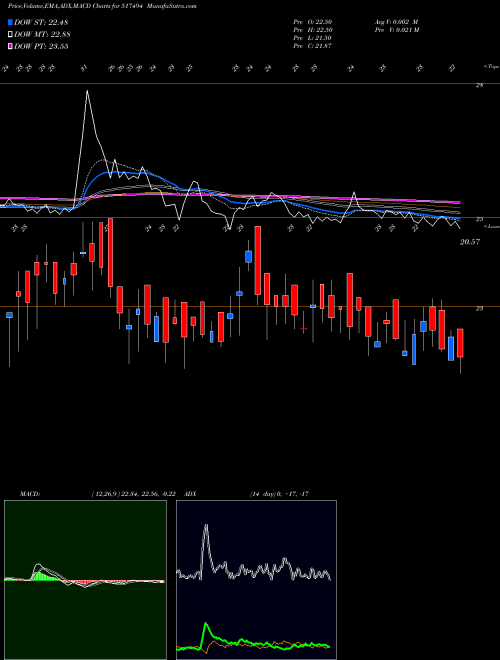Click the chart title mentioning MunafaSutra.com
The image size is (500, 660).
click(102, 6)
